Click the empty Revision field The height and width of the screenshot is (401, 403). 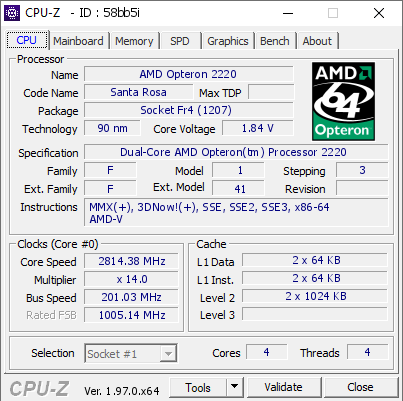tap(362, 188)
